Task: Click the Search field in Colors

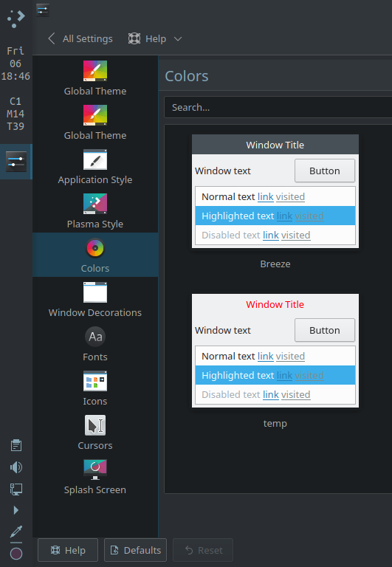Action: point(278,107)
